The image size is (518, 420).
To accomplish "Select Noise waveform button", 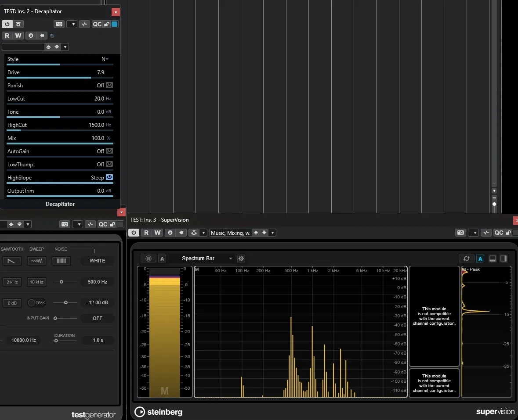I will pyautogui.click(x=61, y=261).
